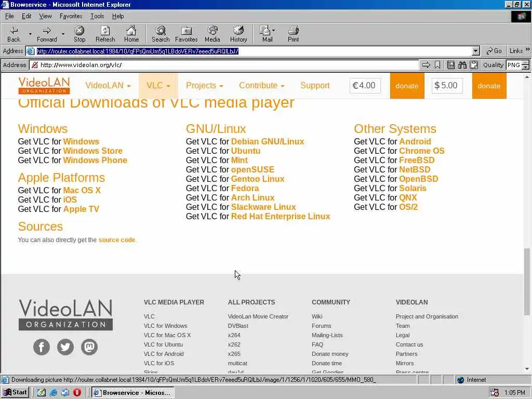Screen dimensions: 532x399
Task: Click the euro donation amount field
Action: pyautogui.click(x=365, y=86)
